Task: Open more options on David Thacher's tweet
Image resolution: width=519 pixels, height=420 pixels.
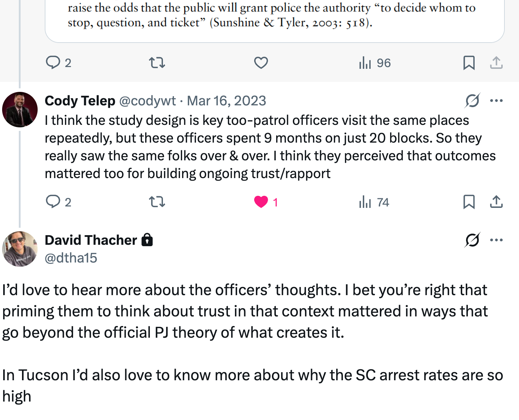Action: coord(496,240)
